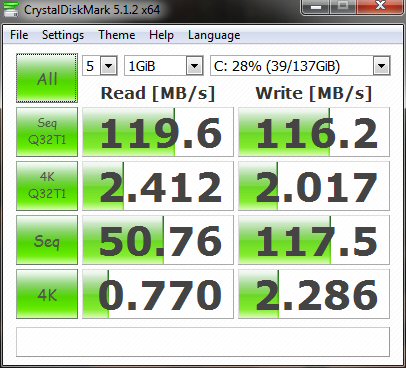
Task: Click the 2.286 4K write result
Action: tap(314, 294)
